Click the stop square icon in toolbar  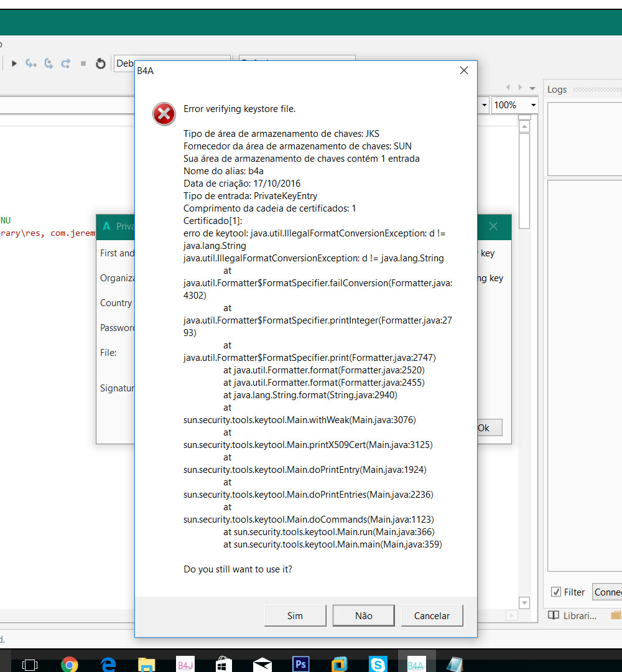pos(83,63)
